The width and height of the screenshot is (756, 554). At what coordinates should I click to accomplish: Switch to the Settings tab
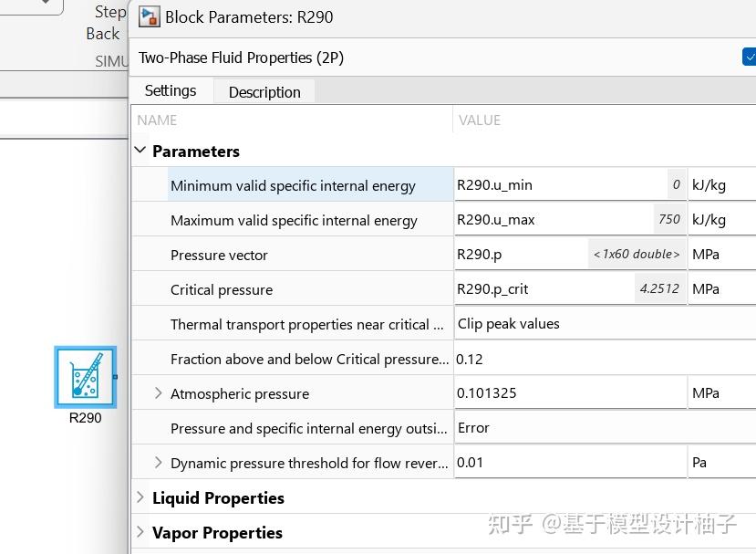[x=170, y=90]
